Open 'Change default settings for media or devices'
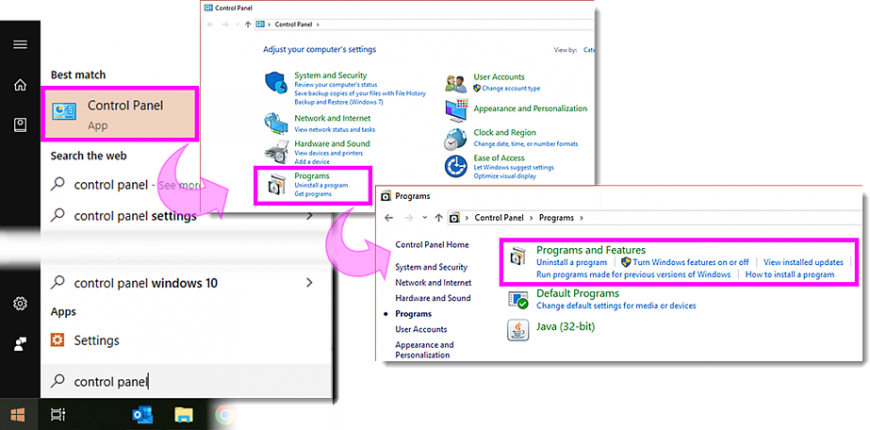 click(616, 305)
